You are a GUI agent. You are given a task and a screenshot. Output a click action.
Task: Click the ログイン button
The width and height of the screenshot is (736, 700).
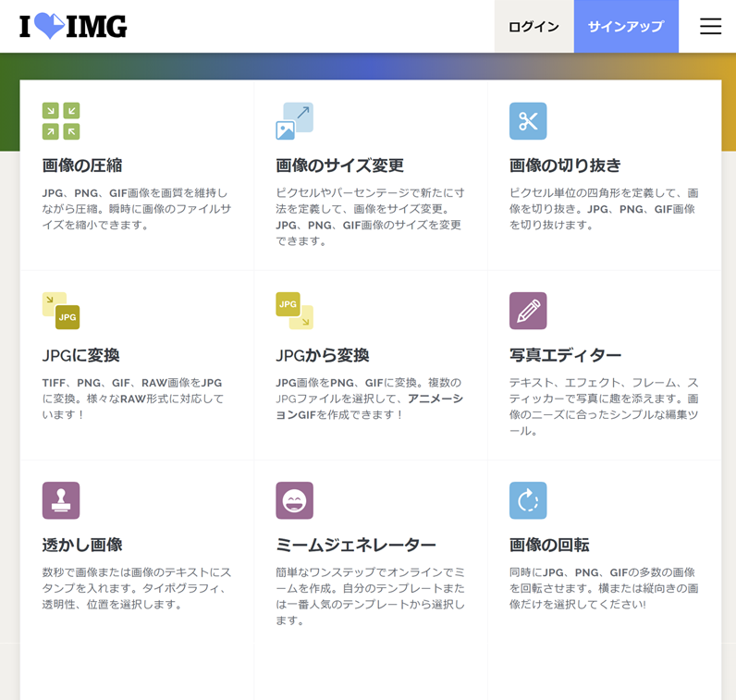tap(534, 27)
